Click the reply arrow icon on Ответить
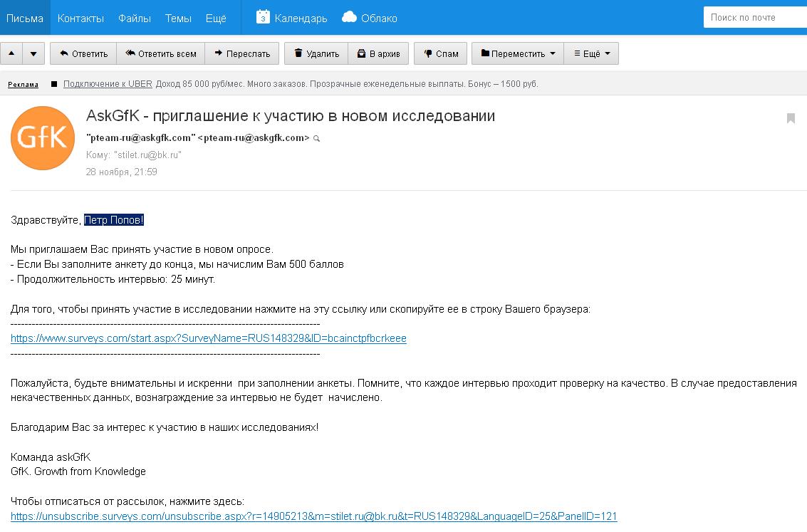The image size is (807, 532). point(64,53)
